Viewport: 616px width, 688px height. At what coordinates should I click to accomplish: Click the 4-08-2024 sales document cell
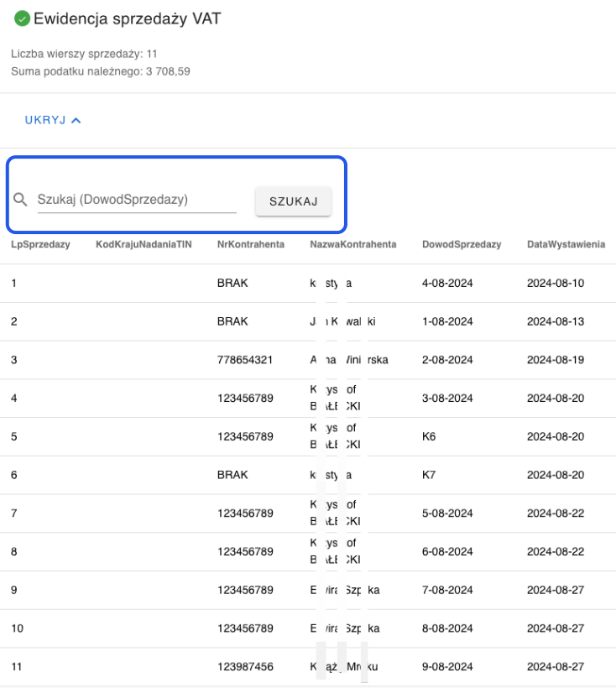click(x=447, y=284)
